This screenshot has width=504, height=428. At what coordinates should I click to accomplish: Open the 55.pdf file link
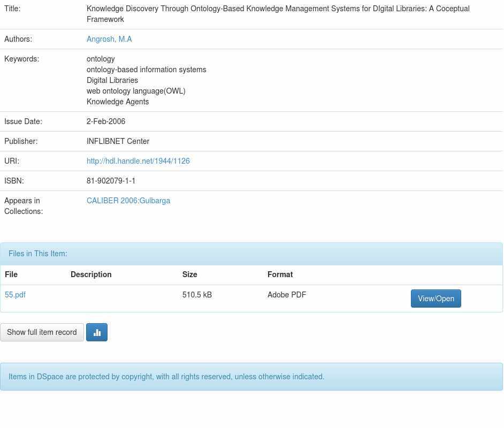click(x=15, y=295)
